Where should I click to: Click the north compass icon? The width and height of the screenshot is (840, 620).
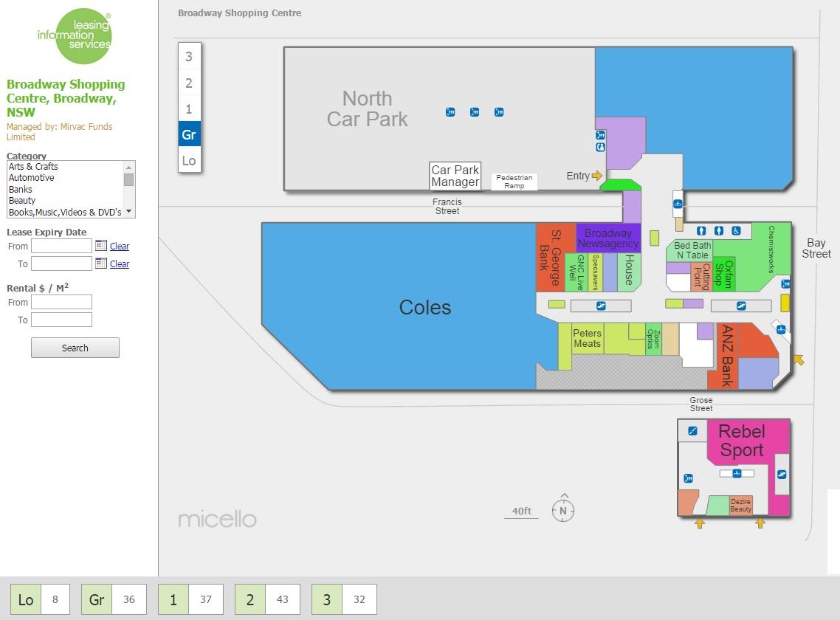pyautogui.click(x=563, y=509)
